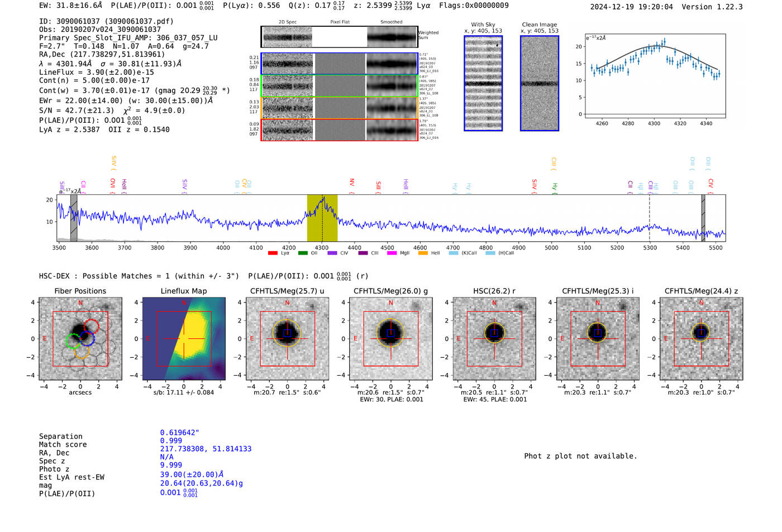Click the With Sky 2D image

(x=483, y=83)
